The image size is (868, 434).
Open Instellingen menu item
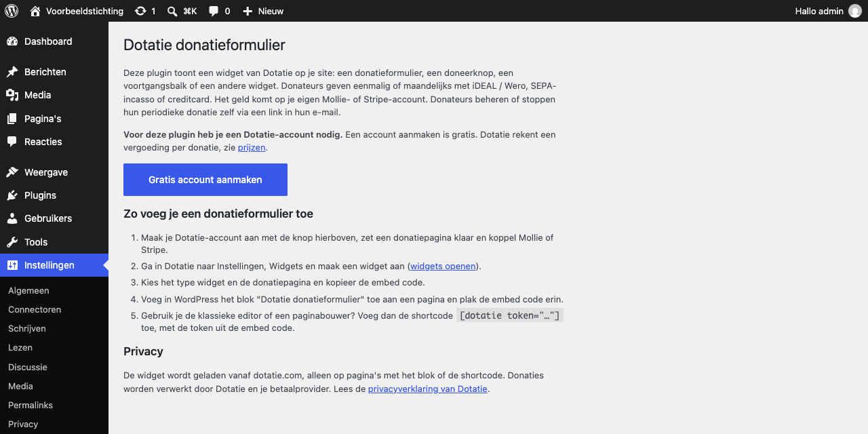point(54,265)
